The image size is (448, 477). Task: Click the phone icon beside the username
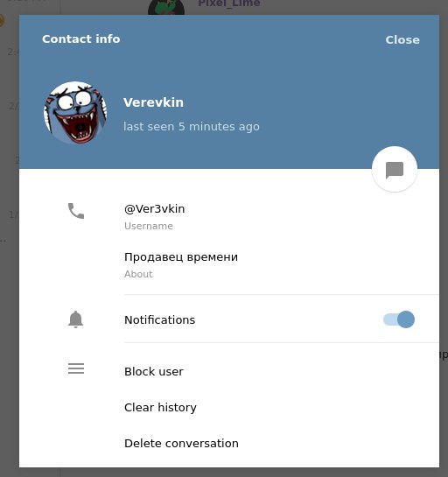(76, 211)
